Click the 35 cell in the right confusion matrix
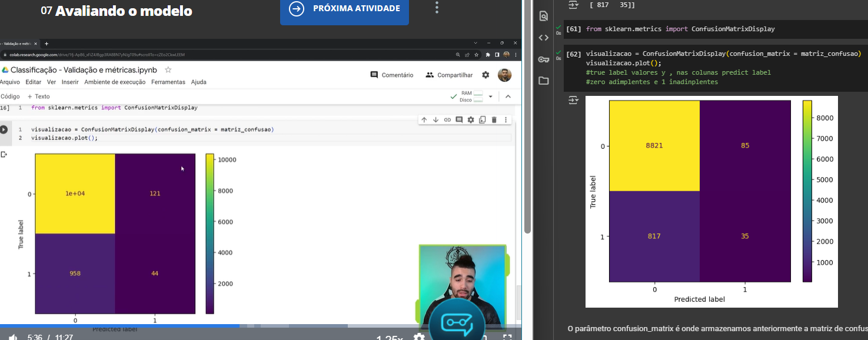Screen dimensions: 868x340 tap(744, 236)
